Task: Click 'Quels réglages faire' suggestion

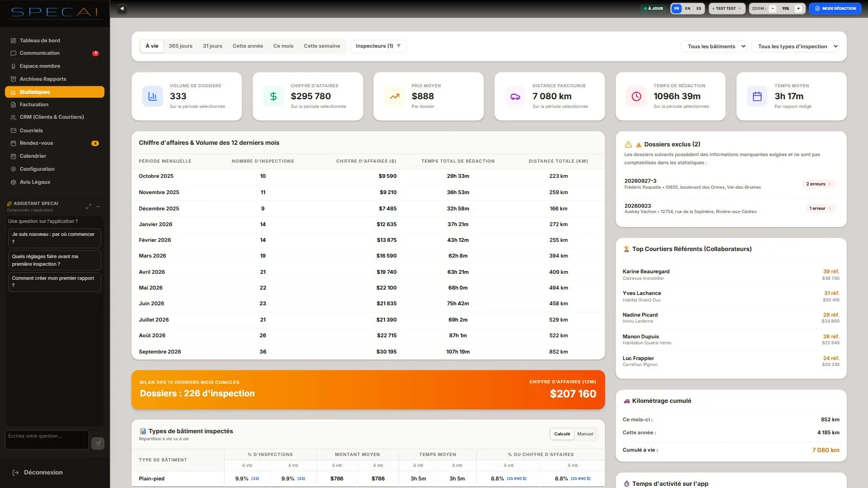Action: 54,260
